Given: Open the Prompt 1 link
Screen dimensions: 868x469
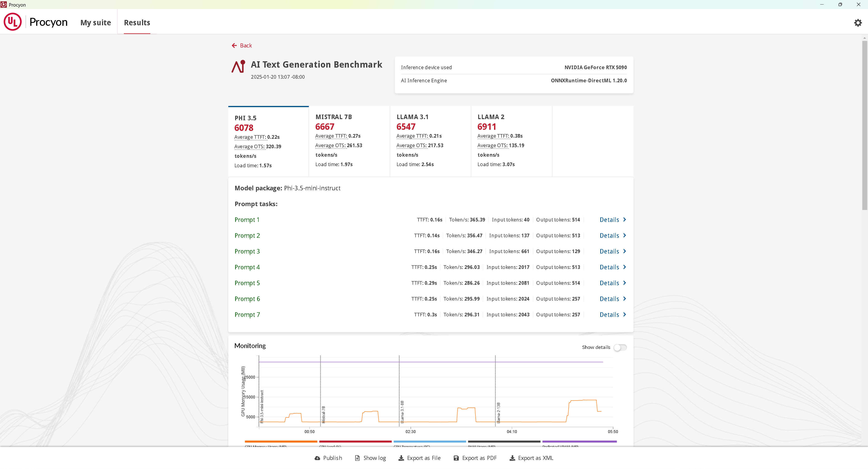Looking at the screenshot, I should coord(247,220).
